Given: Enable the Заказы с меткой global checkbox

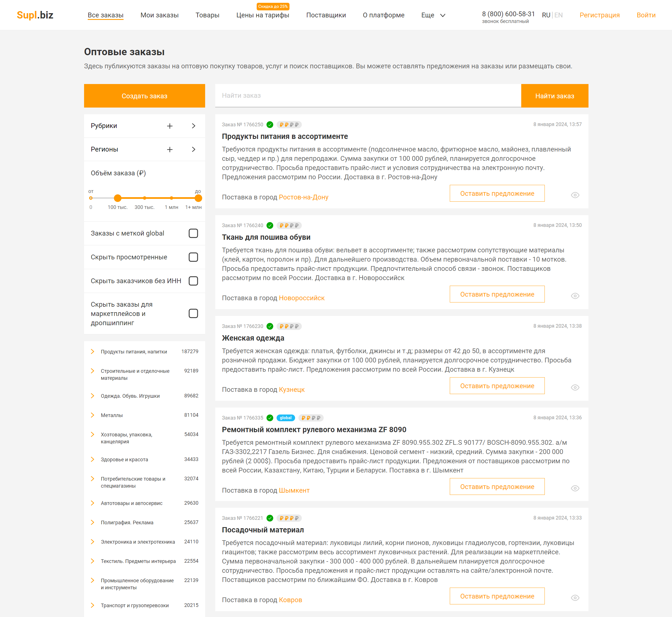Looking at the screenshot, I should (193, 233).
